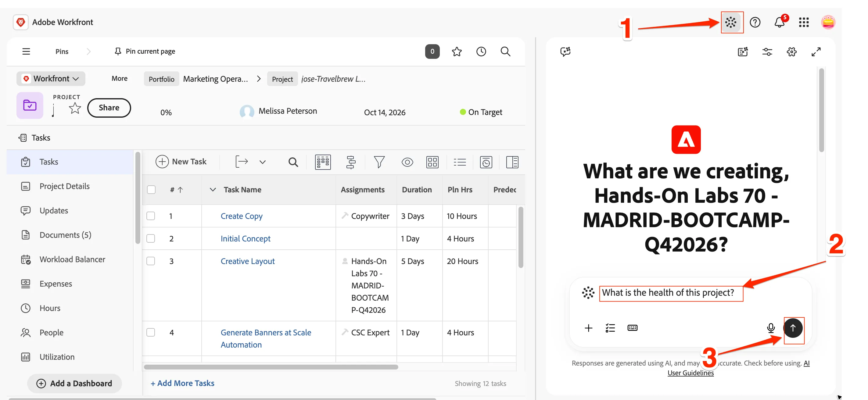Open the AI Assistant sparkle icon in header
The width and height of the screenshot is (868, 400).
(730, 22)
